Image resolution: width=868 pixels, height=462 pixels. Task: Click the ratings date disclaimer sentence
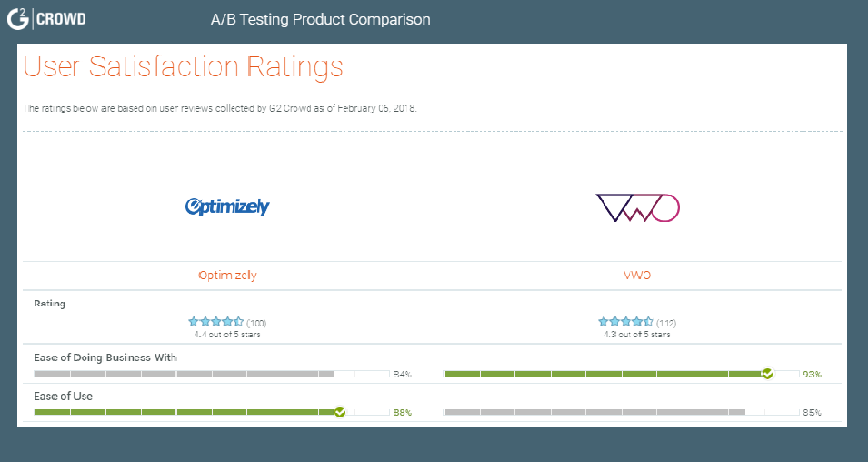(x=220, y=108)
